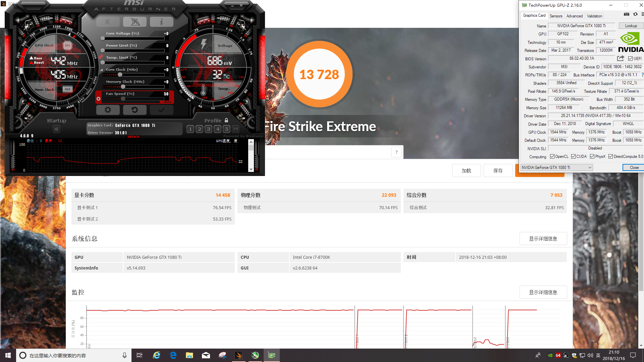Expand monitoring details button
The width and height of the screenshot is (644, 362).
[543, 292]
